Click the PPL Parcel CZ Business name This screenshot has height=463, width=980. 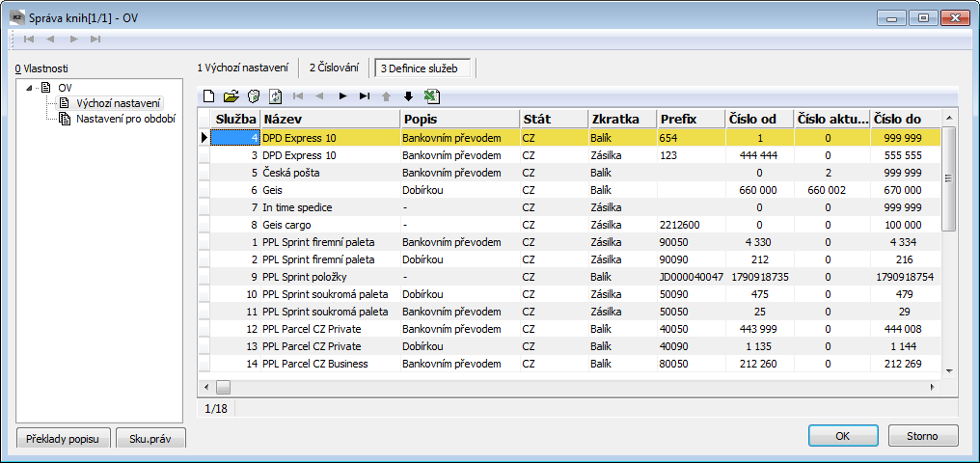(315, 364)
